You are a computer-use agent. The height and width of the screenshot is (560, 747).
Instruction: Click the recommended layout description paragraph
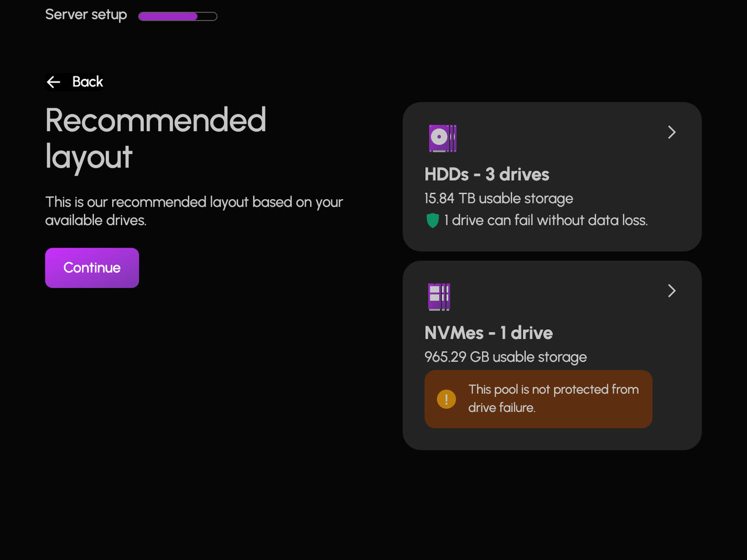coord(194,211)
